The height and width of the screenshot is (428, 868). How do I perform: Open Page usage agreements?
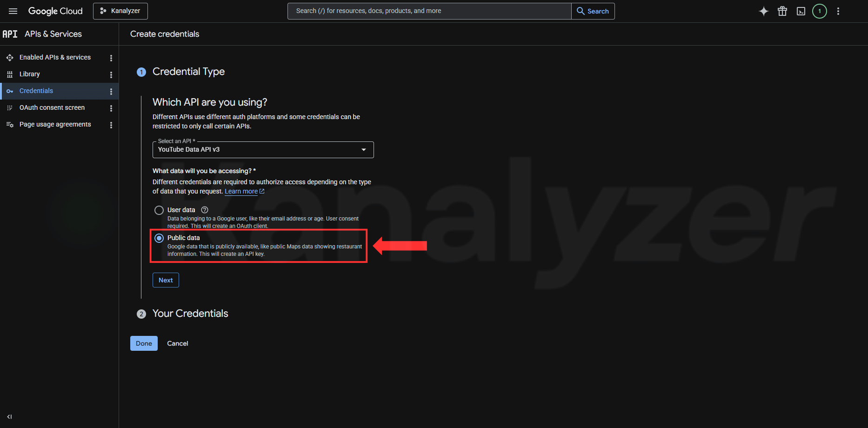(55, 124)
